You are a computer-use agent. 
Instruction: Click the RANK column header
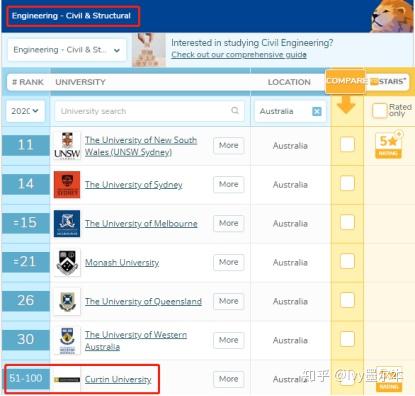(x=28, y=82)
